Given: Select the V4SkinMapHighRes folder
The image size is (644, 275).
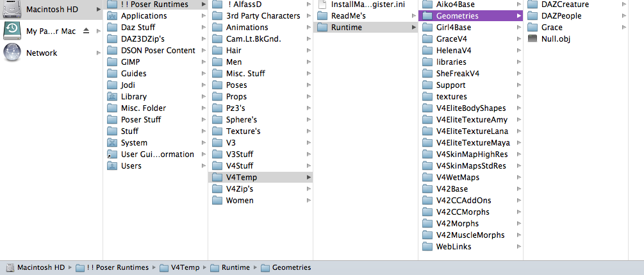Looking at the screenshot, I should pyautogui.click(x=471, y=154).
